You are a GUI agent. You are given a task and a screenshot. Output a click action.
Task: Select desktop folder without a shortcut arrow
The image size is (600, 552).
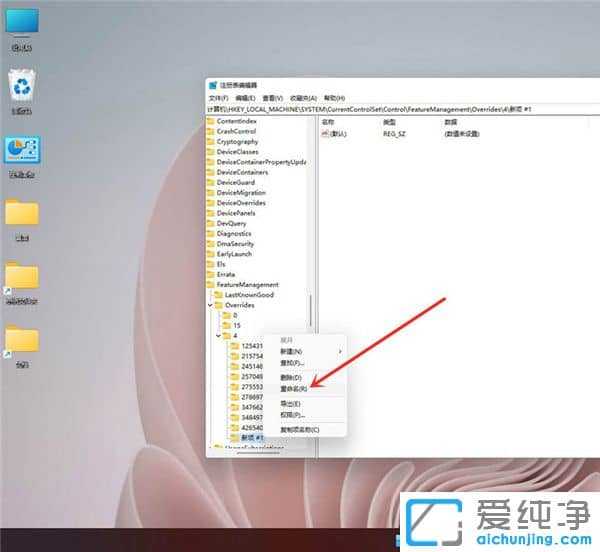22,220
